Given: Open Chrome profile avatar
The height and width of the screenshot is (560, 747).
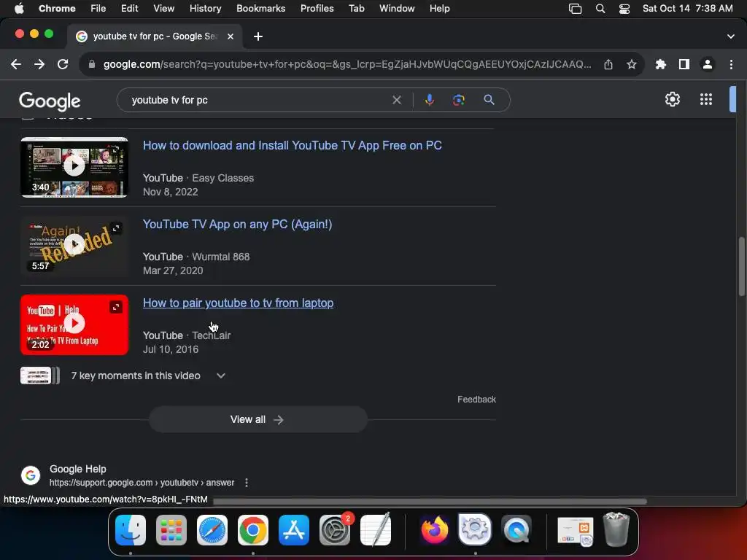Looking at the screenshot, I should [708, 64].
